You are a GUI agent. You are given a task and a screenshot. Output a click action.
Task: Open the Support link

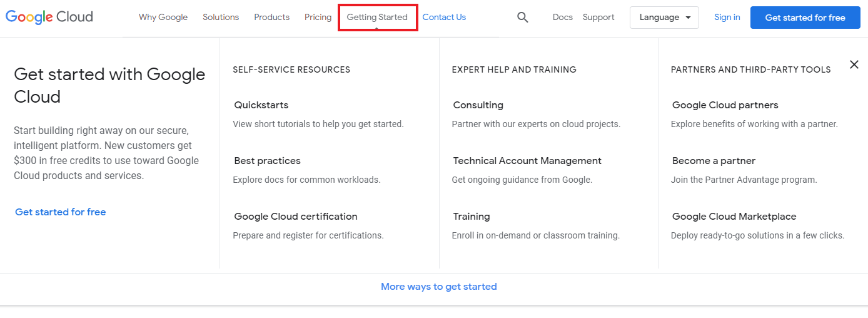[598, 18]
